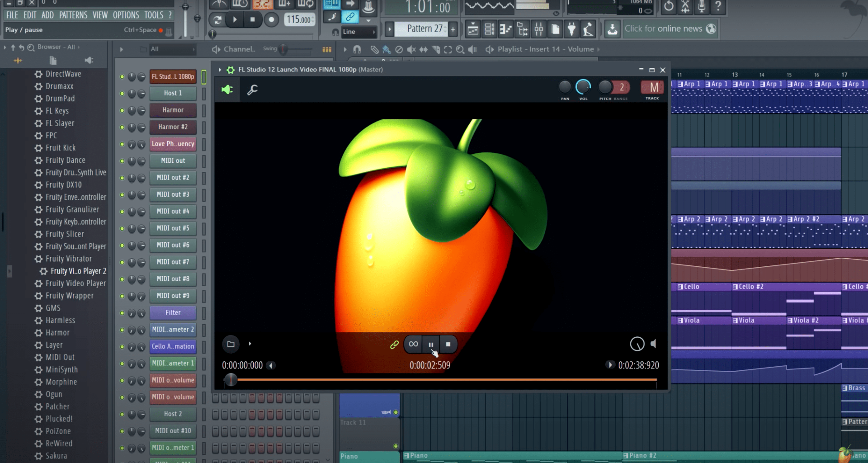Screen dimensions: 868x463
Task: Open the FILE menu
Action: click(x=12, y=15)
